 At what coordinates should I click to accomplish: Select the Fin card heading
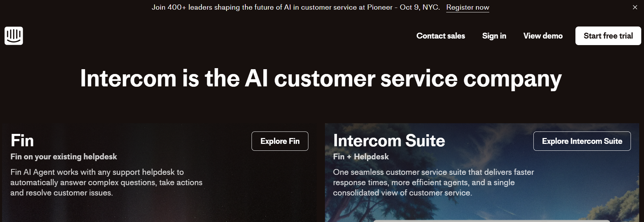click(22, 140)
